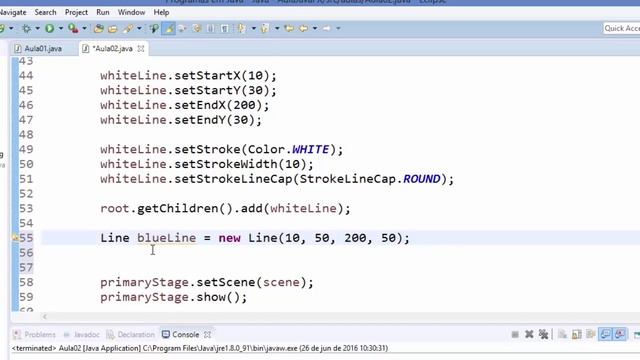
Task: Click the terminated Aula02 console status text
Action: point(200,348)
